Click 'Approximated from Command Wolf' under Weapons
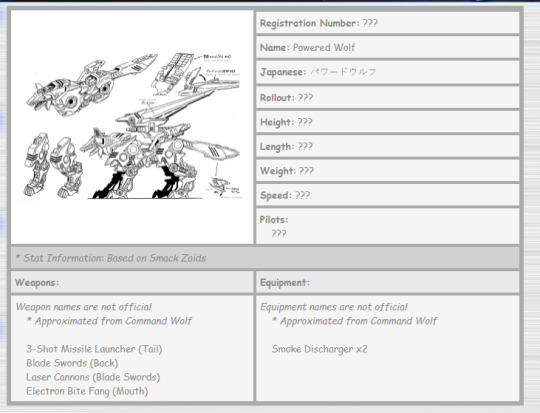Viewport: 540px width, 413px height. [110, 321]
